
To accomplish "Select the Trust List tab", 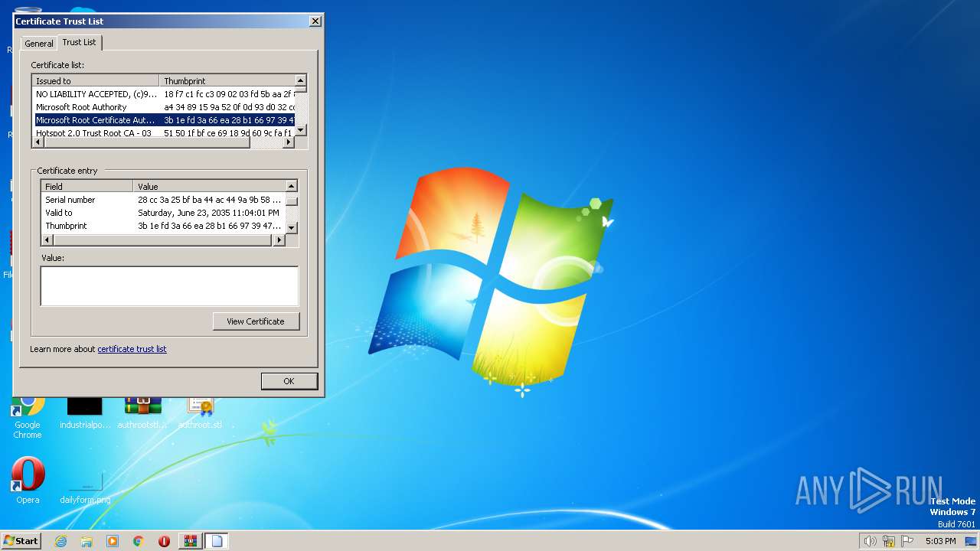I will tap(80, 42).
